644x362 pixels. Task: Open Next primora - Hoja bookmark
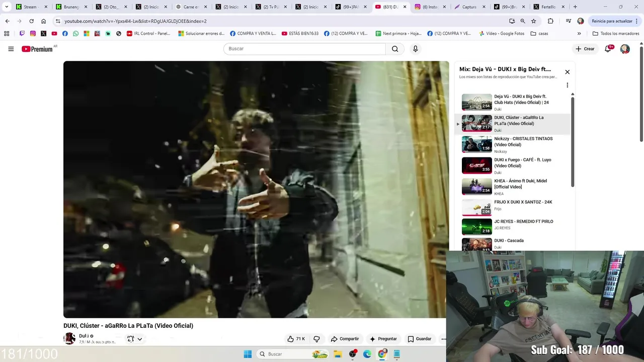coord(398,34)
